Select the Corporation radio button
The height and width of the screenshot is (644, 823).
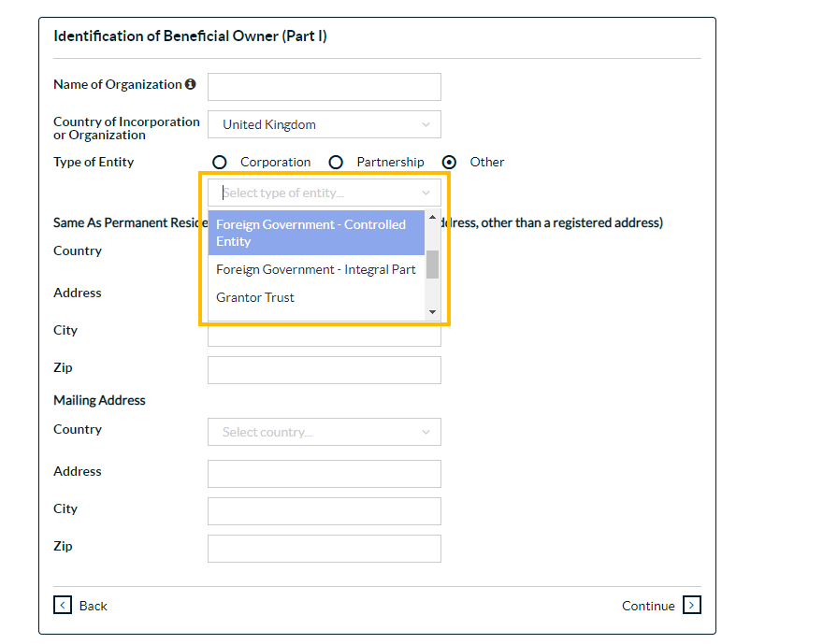tap(220, 163)
